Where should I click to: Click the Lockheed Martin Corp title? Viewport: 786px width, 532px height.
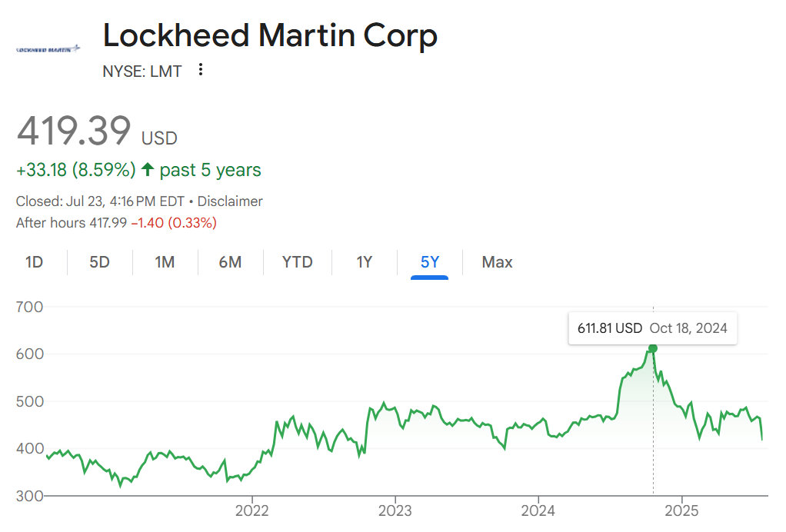coord(270,36)
